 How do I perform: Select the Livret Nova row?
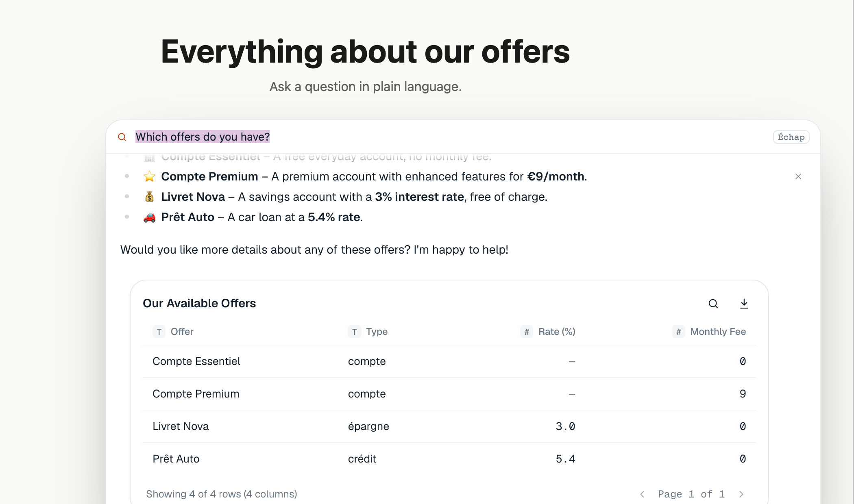(x=449, y=426)
